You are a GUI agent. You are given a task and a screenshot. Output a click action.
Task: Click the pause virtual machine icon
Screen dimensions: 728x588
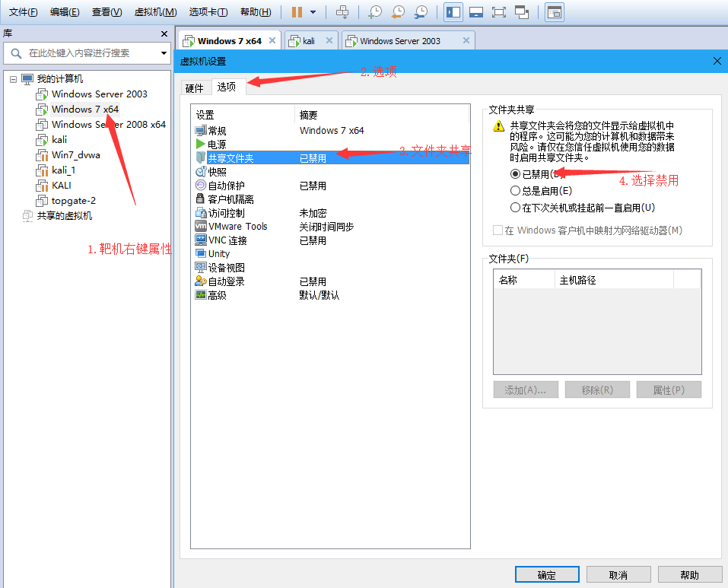(297, 12)
